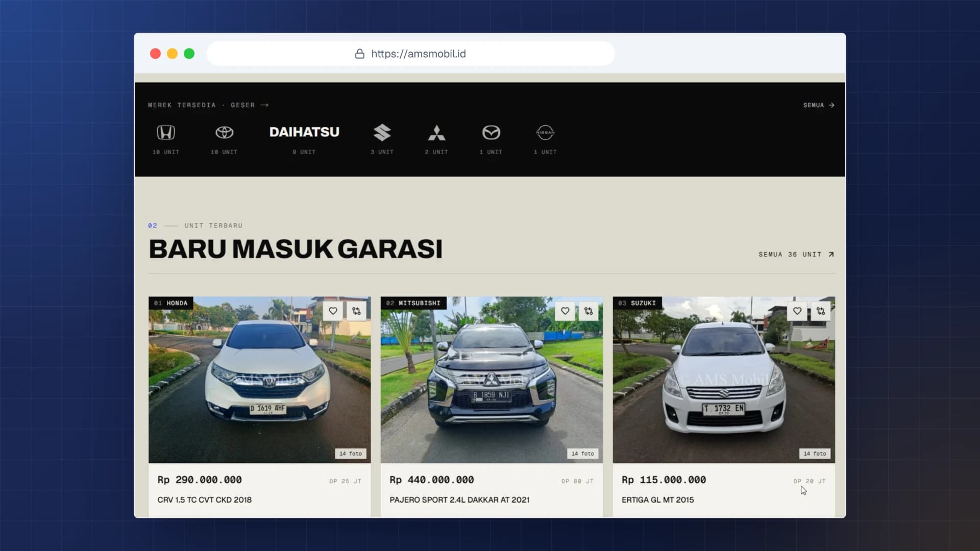This screenshot has height=551, width=980.
Task: Select the Toyota brand logo
Action: coord(224,133)
